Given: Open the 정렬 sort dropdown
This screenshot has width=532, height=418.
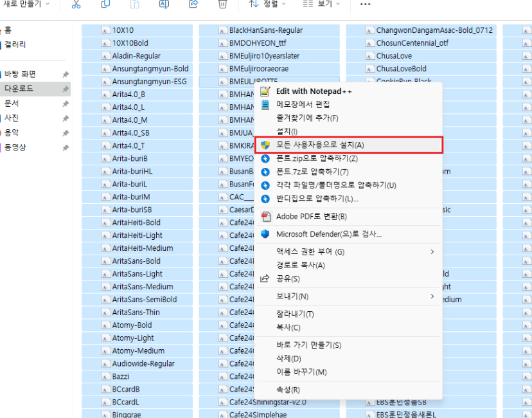Looking at the screenshot, I should (x=267, y=4).
